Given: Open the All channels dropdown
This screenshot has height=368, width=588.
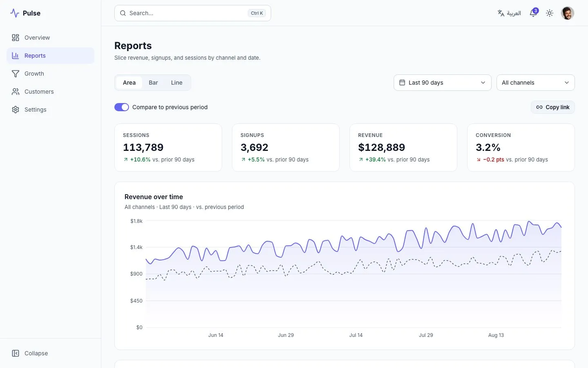Looking at the screenshot, I should tap(536, 83).
